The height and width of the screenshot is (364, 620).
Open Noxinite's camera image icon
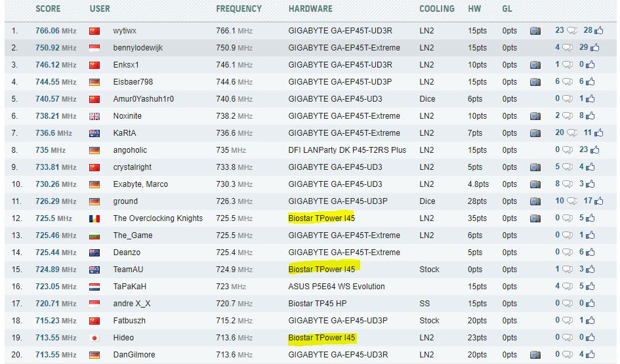pos(535,116)
